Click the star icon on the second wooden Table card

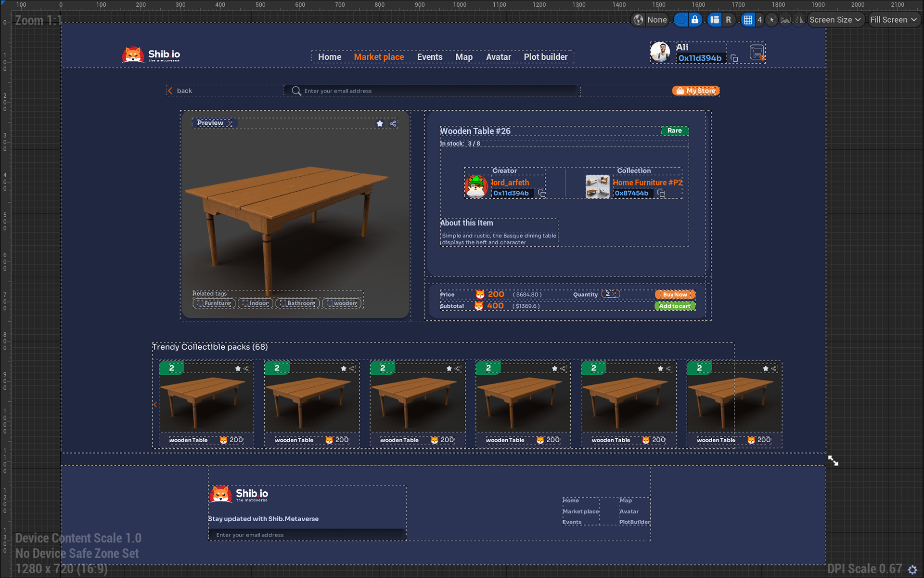pos(344,368)
